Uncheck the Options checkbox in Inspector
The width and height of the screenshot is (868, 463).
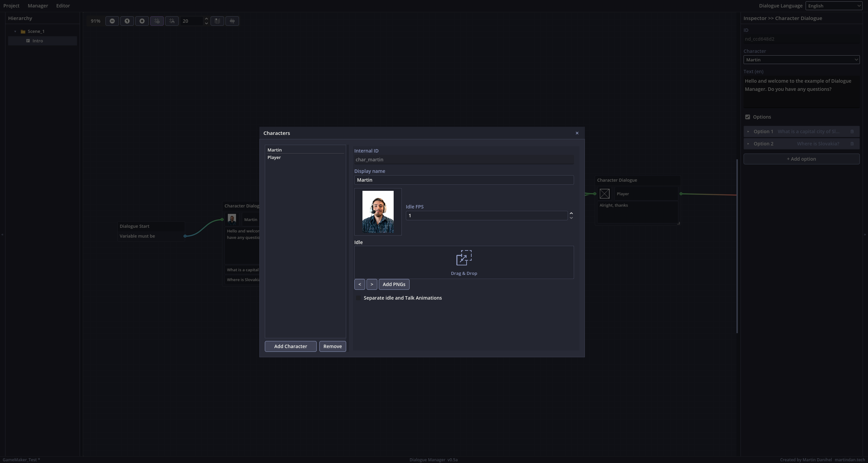(748, 117)
